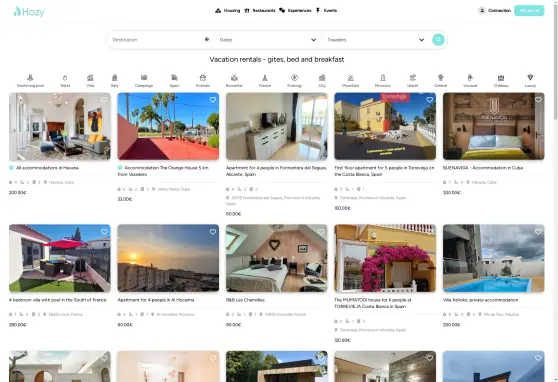Viewport: 558px width, 382px height.
Task: Favorite the All accommodations in Havana listing
Action: (104, 100)
